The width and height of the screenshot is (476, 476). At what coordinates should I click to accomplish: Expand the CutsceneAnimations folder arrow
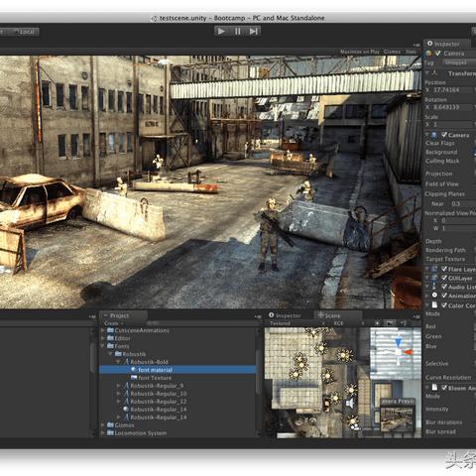pyautogui.click(x=103, y=330)
